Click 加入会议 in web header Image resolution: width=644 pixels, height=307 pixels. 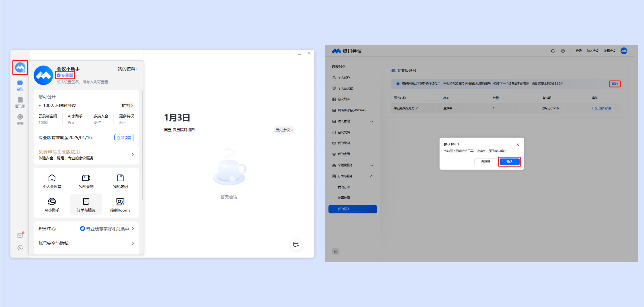pyautogui.click(x=593, y=51)
